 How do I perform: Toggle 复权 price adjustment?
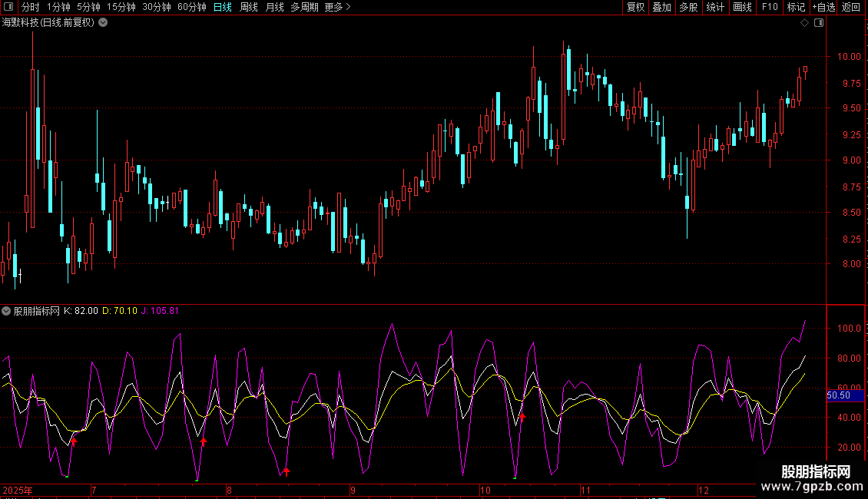pyautogui.click(x=635, y=7)
